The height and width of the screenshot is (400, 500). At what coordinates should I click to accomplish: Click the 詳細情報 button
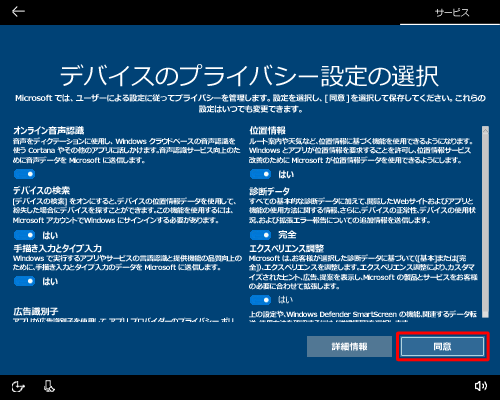pyautogui.click(x=349, y=347)
